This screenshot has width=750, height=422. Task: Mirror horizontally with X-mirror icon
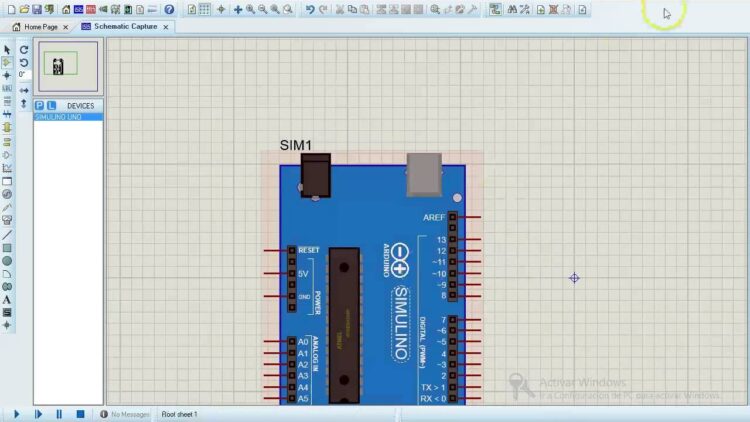click(24, 90)
